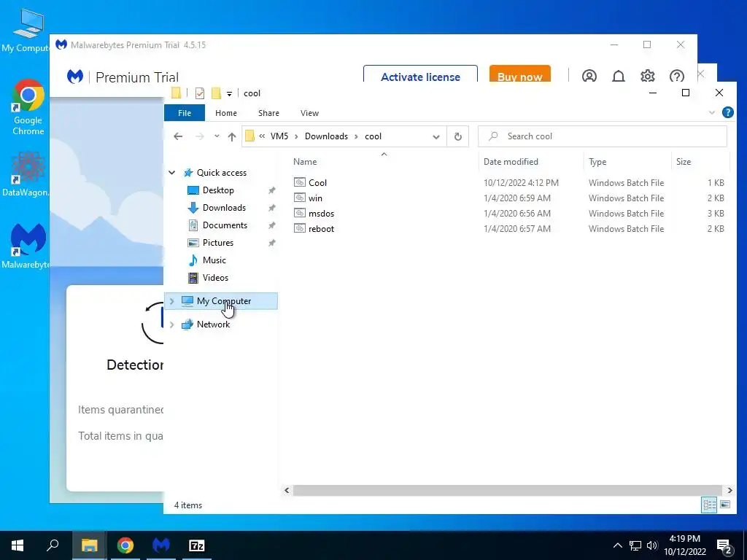Image resolution: width=747 pixels, height=560 pixels.
Task: Select Pictures in Quick access
Action: (217, 243)
